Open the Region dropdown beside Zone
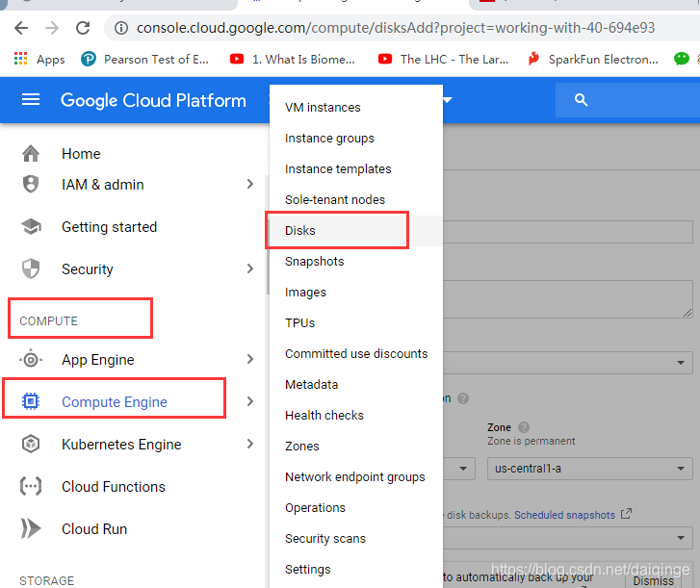The width and height of the screenshot is (700, 588). 459,469
